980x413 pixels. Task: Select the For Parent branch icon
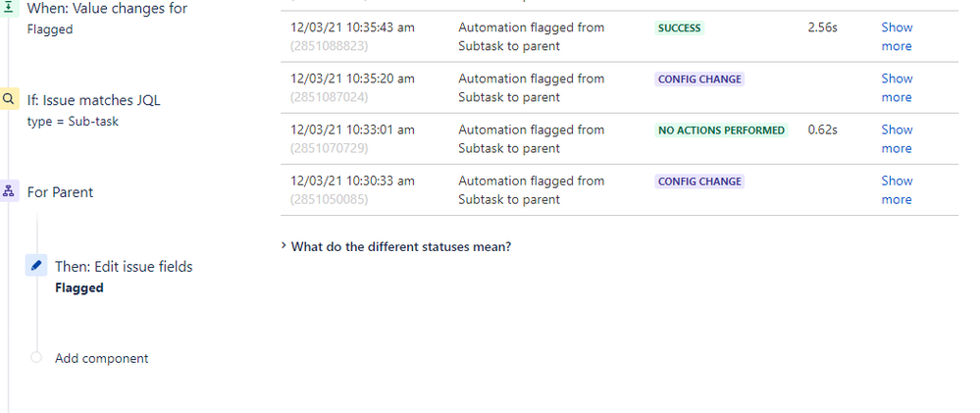pyautogui.click(x=8, y=191)
